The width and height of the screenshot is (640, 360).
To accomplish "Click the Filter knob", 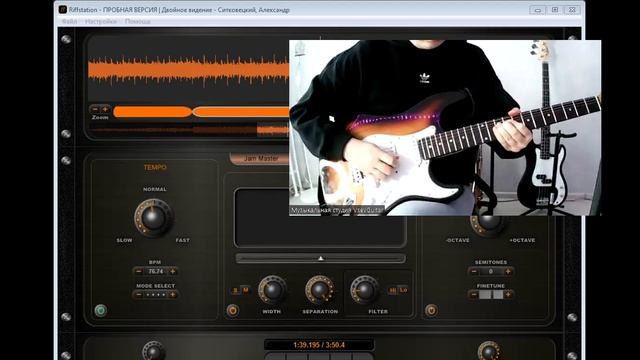I will [x=364, y=290].
